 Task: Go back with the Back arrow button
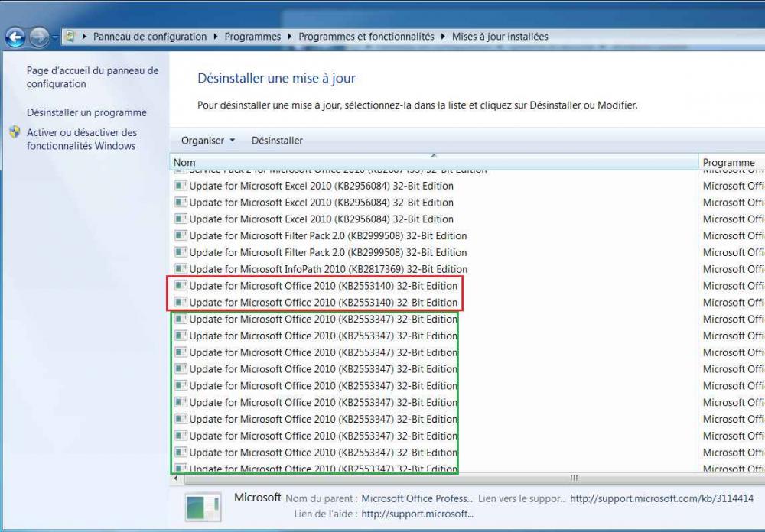tap(15, 37)
